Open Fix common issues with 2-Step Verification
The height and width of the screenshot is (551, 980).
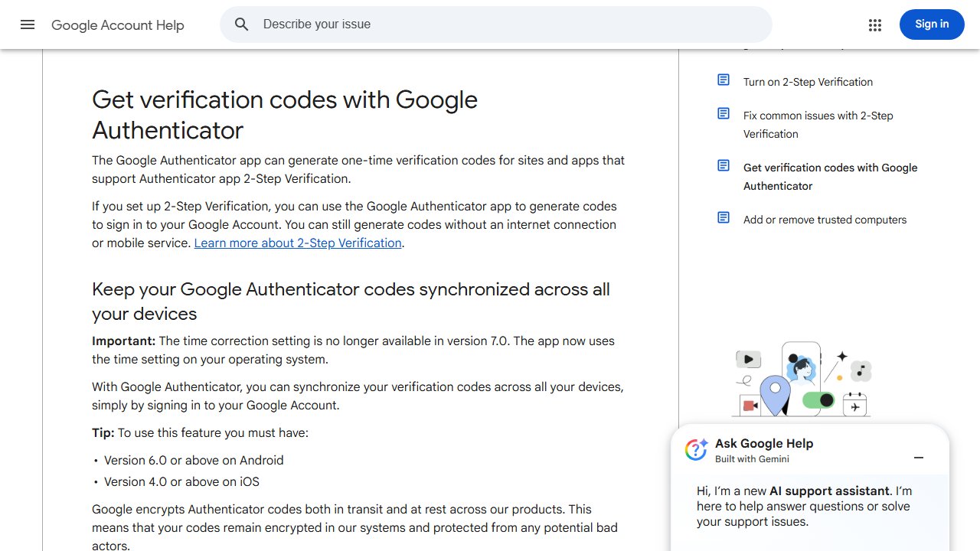[818, 125]
